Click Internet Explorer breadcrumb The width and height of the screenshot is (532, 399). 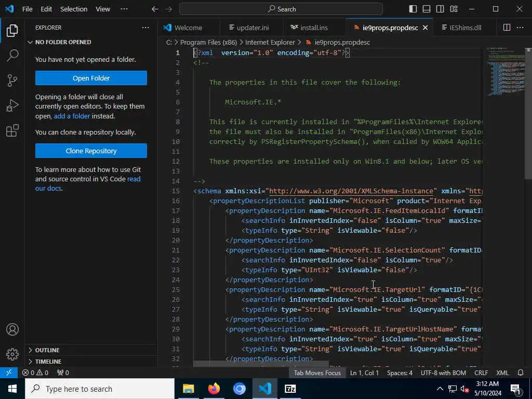click(x=270, y=43)
